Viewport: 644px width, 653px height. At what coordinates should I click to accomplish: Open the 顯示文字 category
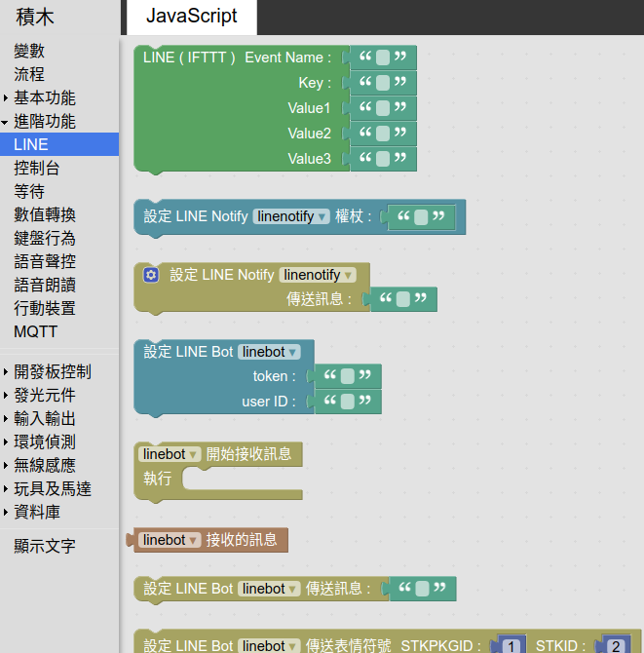pos(45,546)
